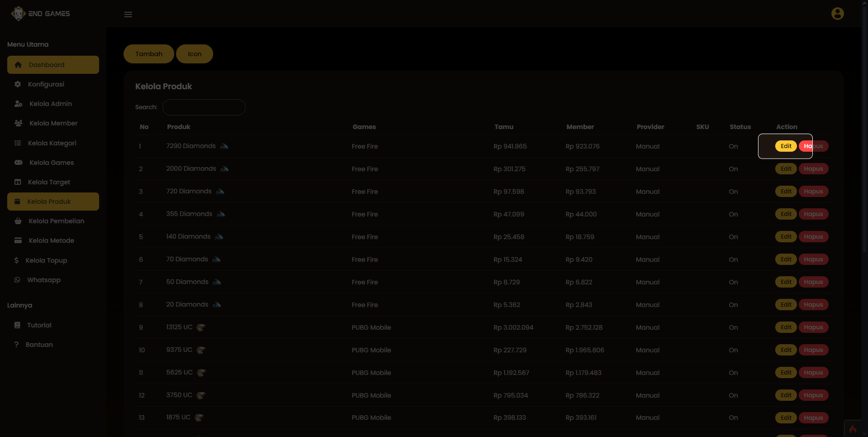This screenshot has height=437, width=868.
Task: Click the Kelola Topup dollar icon
Action: click(16, 260)
